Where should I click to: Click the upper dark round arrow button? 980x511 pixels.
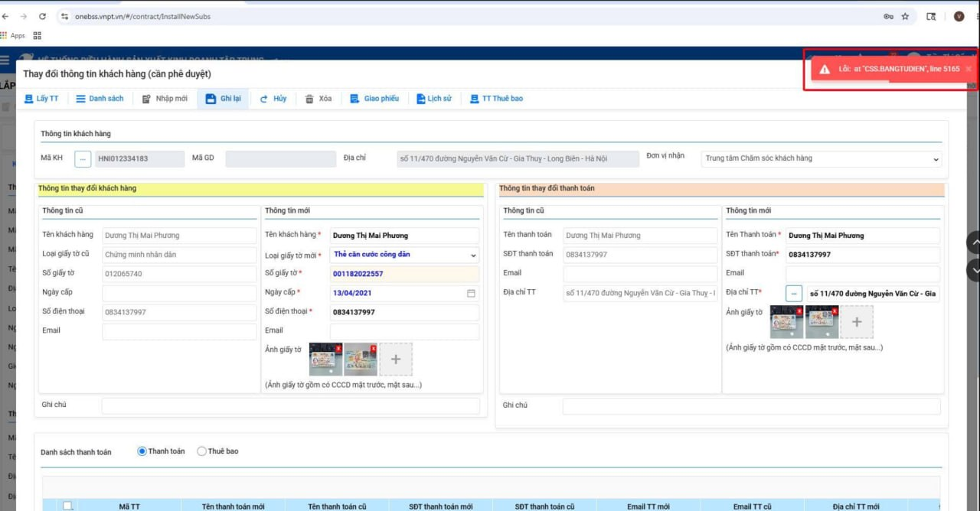pyautogui.click(x=975, y=243)
